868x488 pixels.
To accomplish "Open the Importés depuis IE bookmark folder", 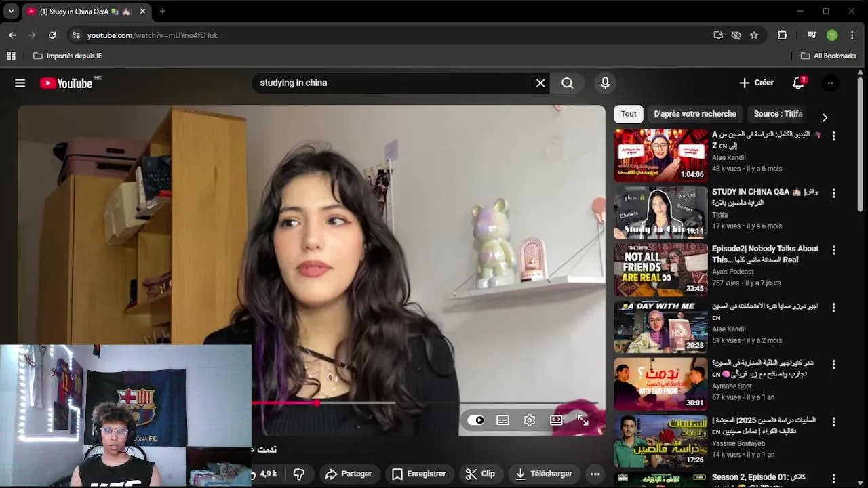I will point(67,56).
